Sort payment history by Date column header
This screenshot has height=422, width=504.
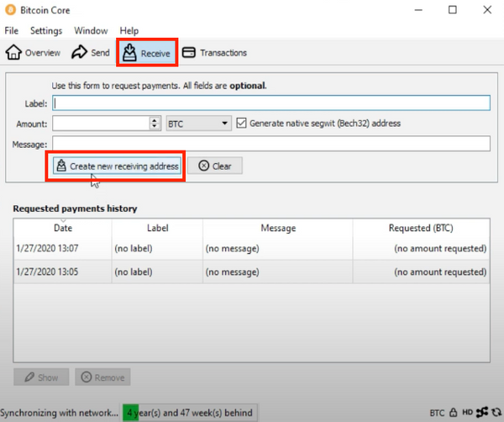coord(63,228)
